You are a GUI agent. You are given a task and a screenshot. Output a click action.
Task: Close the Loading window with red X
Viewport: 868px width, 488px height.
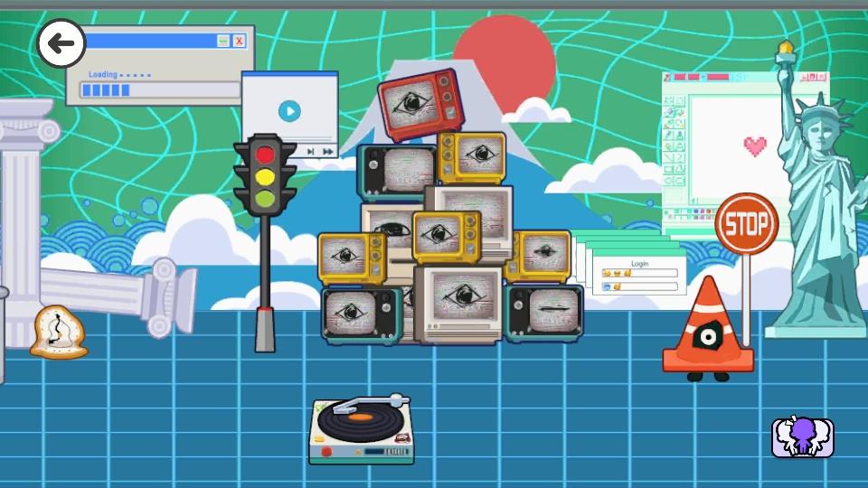pos(239,41)
